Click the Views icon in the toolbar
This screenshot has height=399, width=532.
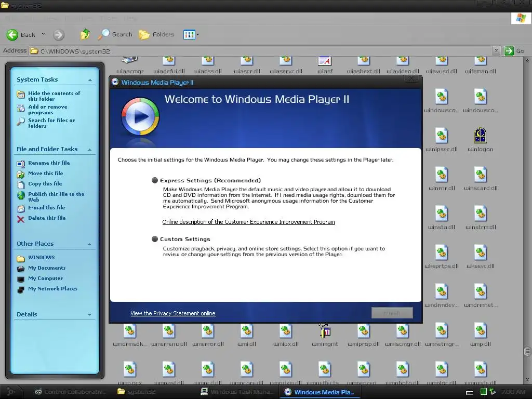tap(189, 35)
